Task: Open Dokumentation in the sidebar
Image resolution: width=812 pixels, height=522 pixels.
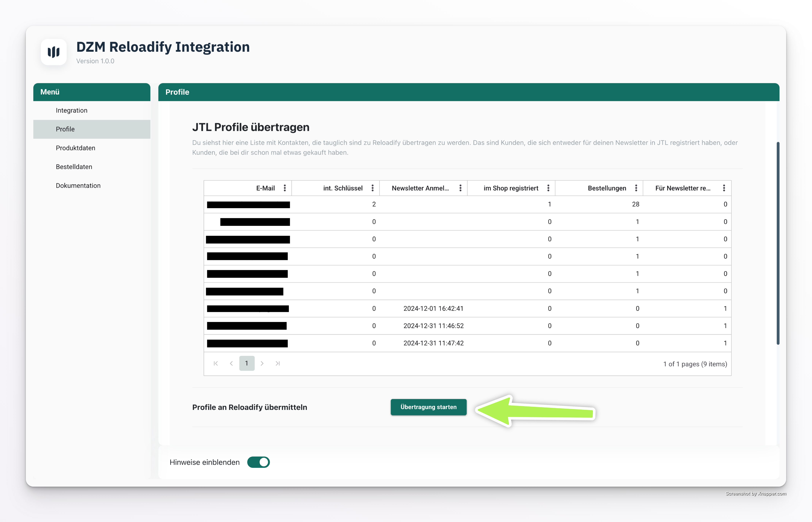Action: pyautogui.click(x=78, y=186)
